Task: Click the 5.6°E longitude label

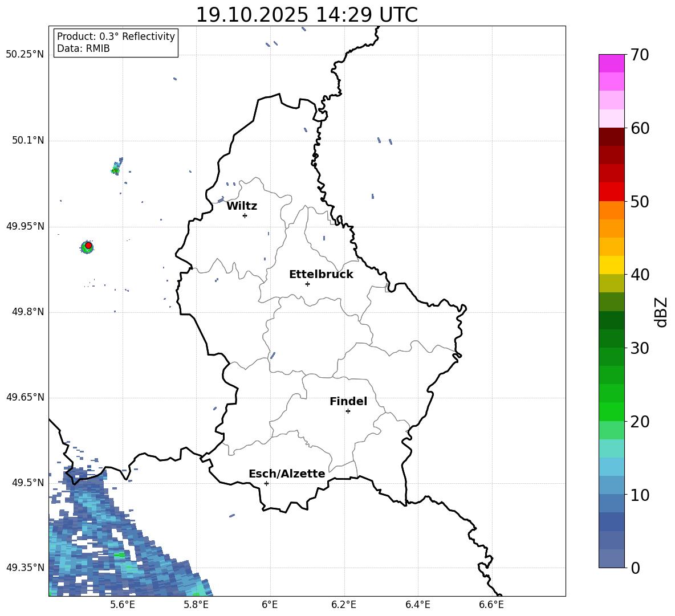Action: pyautogui.click(x=123, y=605)
